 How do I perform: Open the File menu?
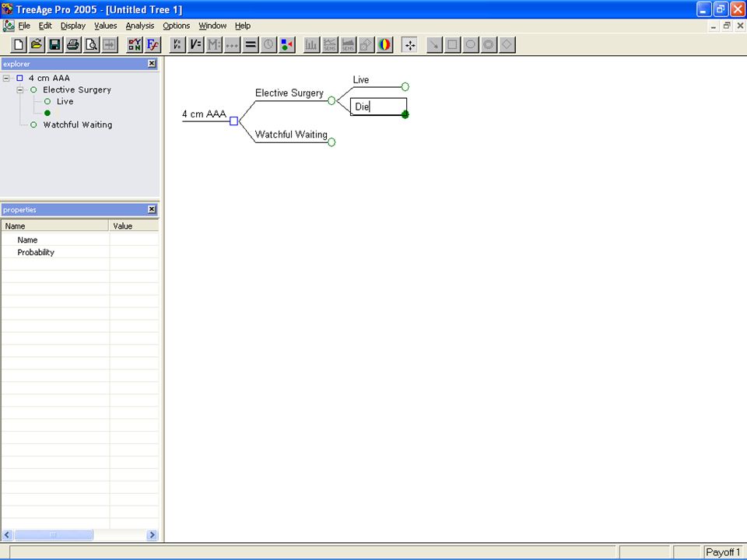(x=24, y=26)
